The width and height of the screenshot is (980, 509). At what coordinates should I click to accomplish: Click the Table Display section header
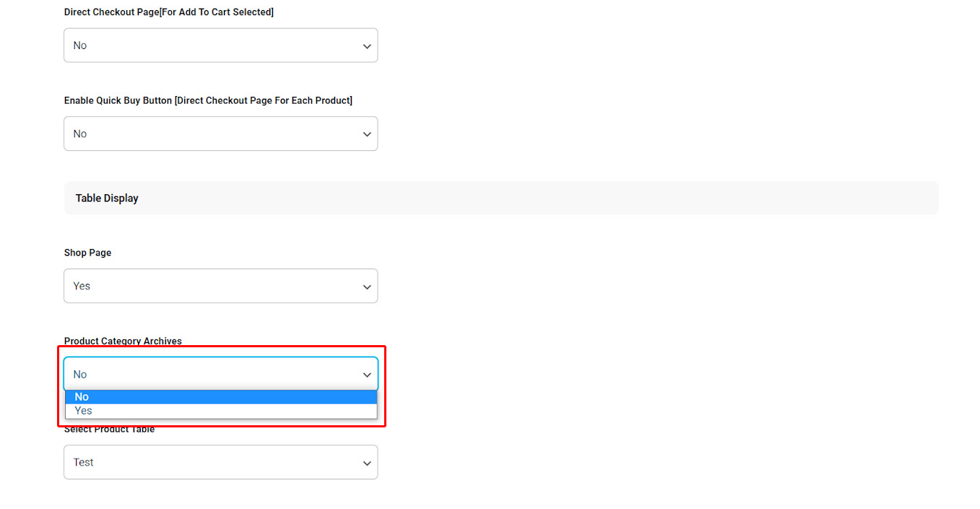point(107,198)
